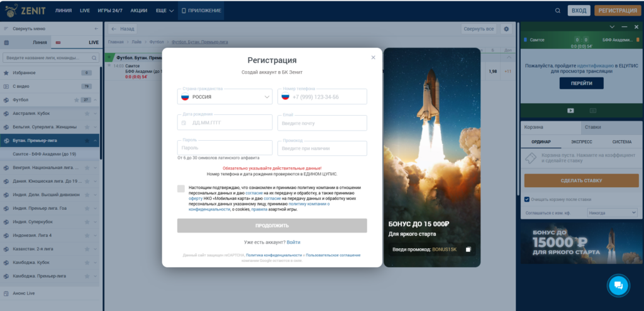644x311 pixels.
Task: Open the Соглашаться с изм. кф. dropdown
Action: tap(612, 212)
